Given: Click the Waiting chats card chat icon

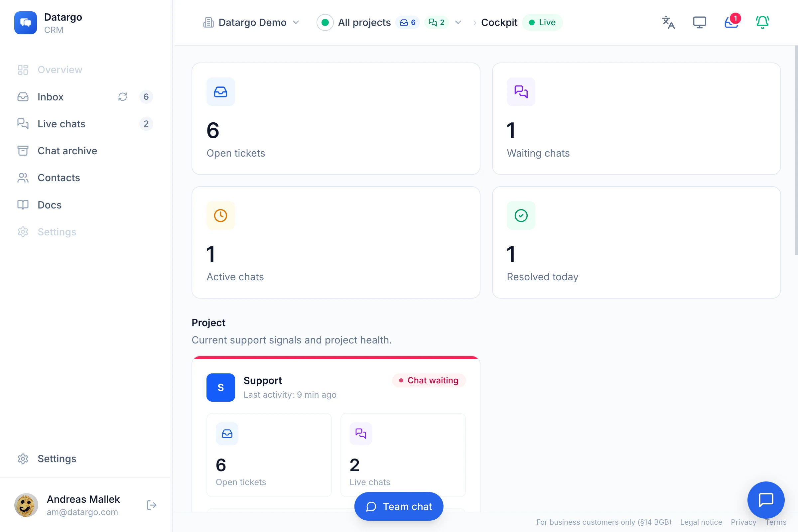Looking at the screenshot, I should (521, 92).
